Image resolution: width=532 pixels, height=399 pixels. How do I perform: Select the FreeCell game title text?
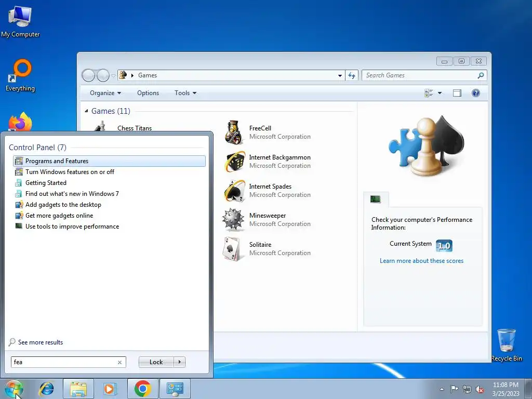pos(260,128)
